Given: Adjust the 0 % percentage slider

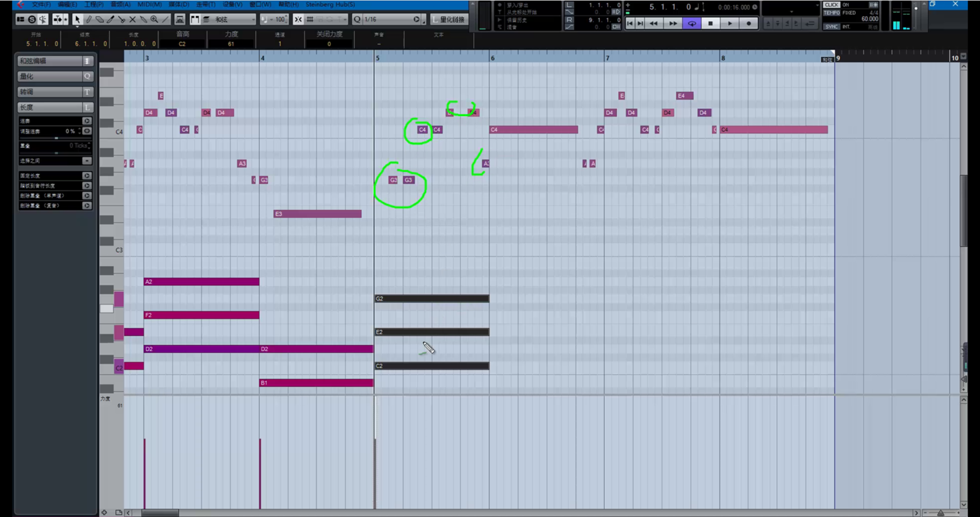Looking at the screenshot, I should 55,138.
